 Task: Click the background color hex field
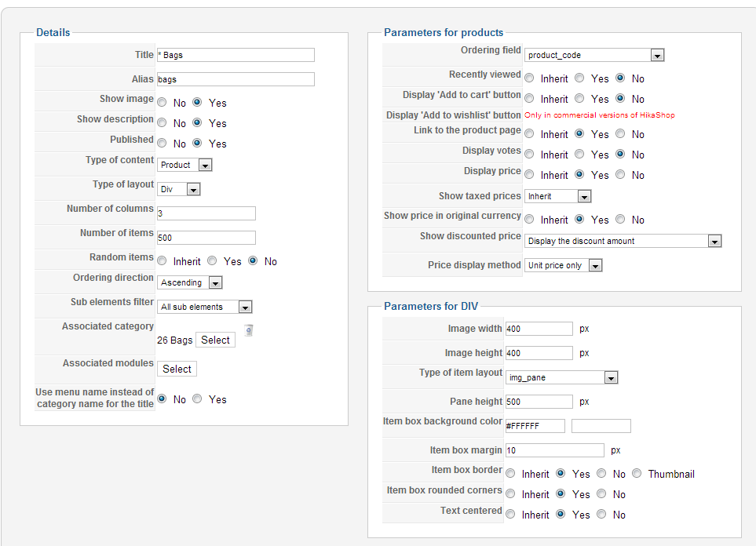535,426
